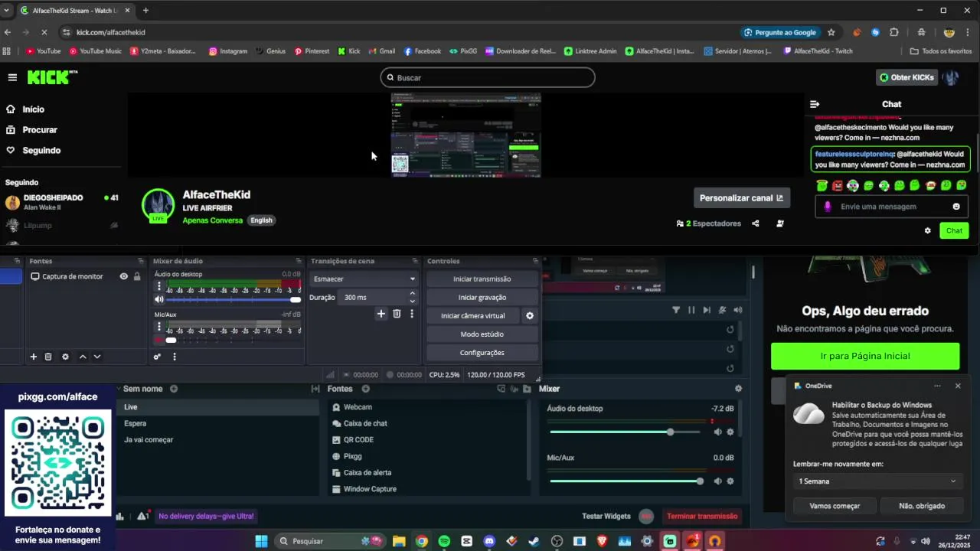Screen dimensions: 980x551
Task: Add source plus icon in Fontes dock
Action: click(33, 357)
